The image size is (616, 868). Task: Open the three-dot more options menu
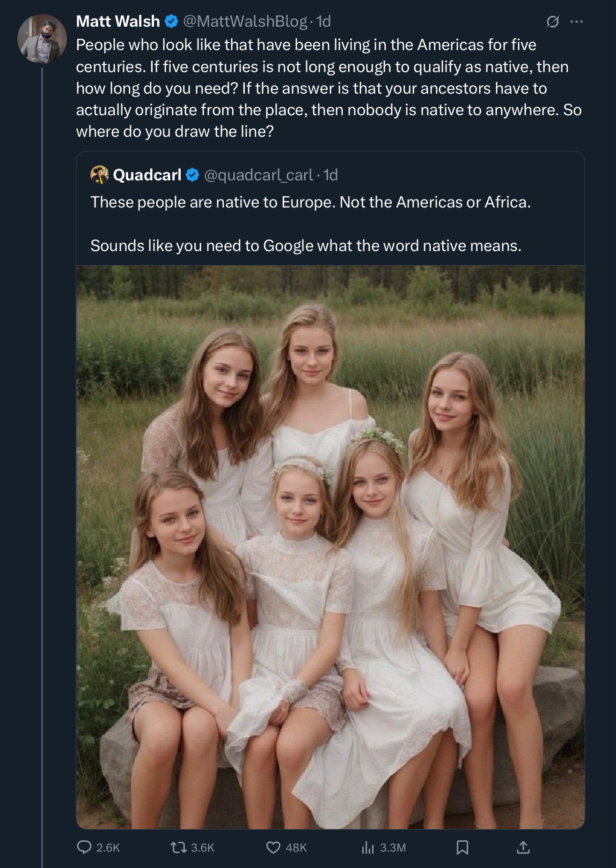[x=577, y=22]
